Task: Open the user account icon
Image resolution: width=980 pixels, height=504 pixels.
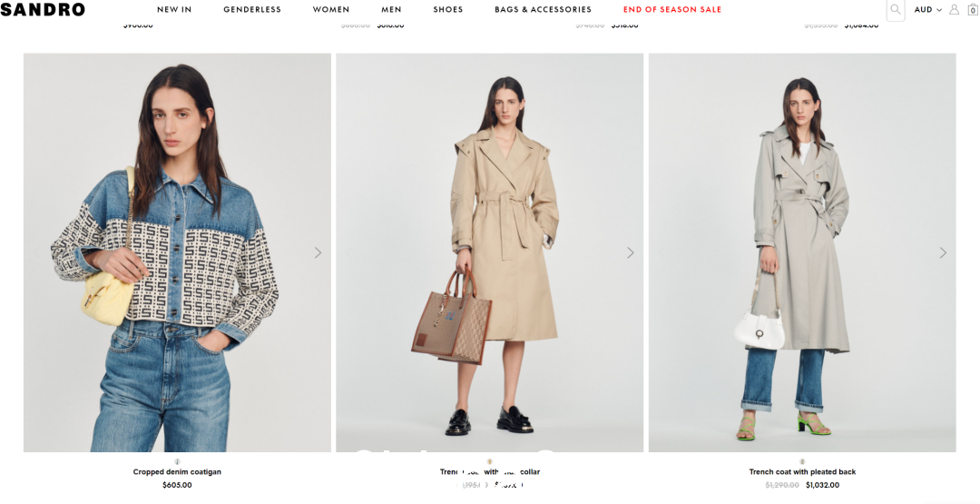Action: click(x=954, y=9)
